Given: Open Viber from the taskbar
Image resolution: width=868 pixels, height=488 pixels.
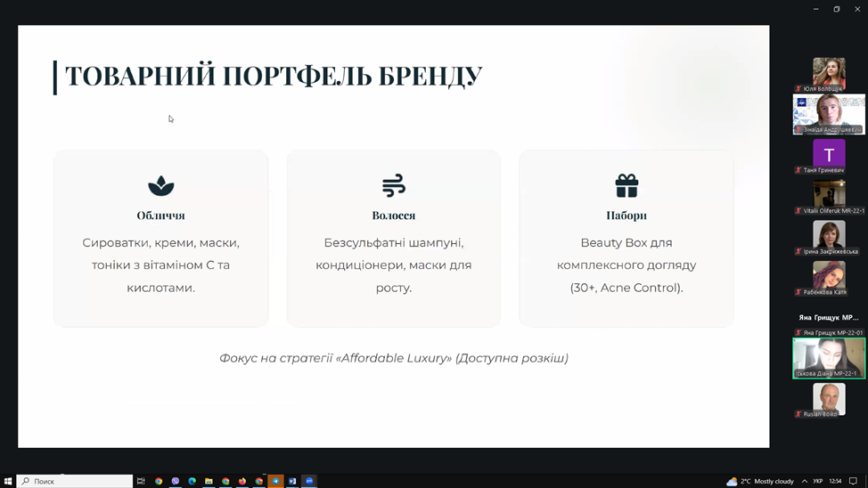Looking at the screenshot, I should (x=176, y=481).
